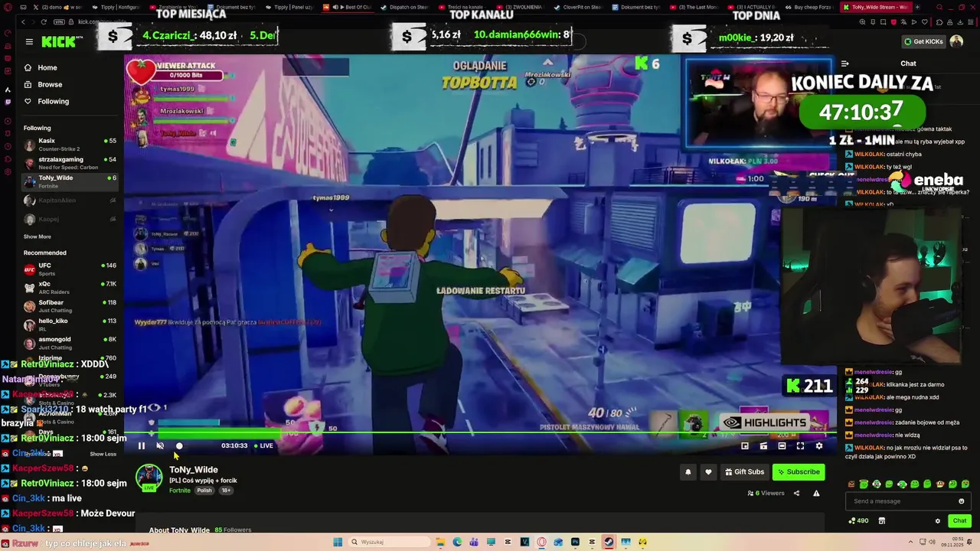
Task: Unmute the stream volume icon
Action: coord(160,445)
